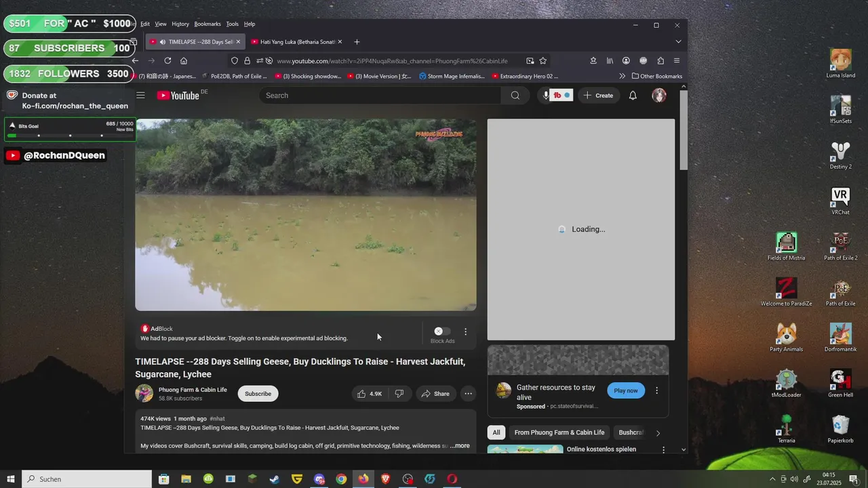Open the YouTube hamburger guide menu
Image resolution: width=868 pixels, height=488 pixels.
click(140, 96)
